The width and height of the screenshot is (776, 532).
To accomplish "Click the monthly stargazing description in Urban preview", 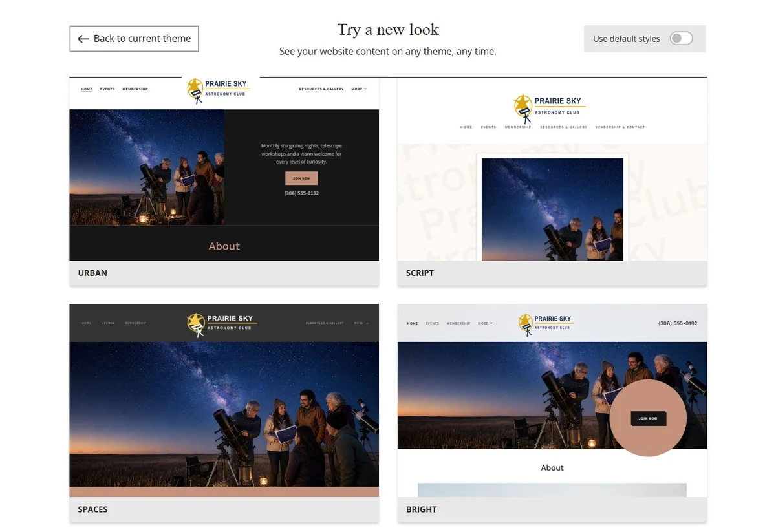I will pos(301,154).
